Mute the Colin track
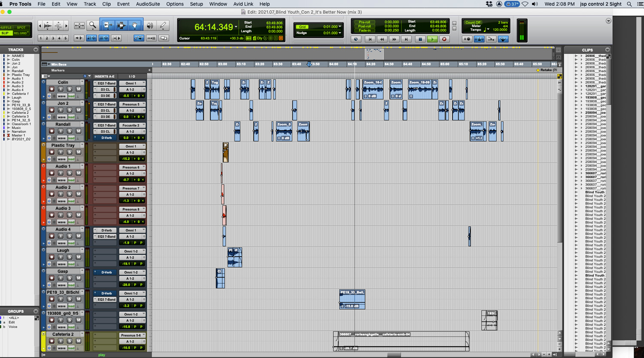 coord(79,89)
